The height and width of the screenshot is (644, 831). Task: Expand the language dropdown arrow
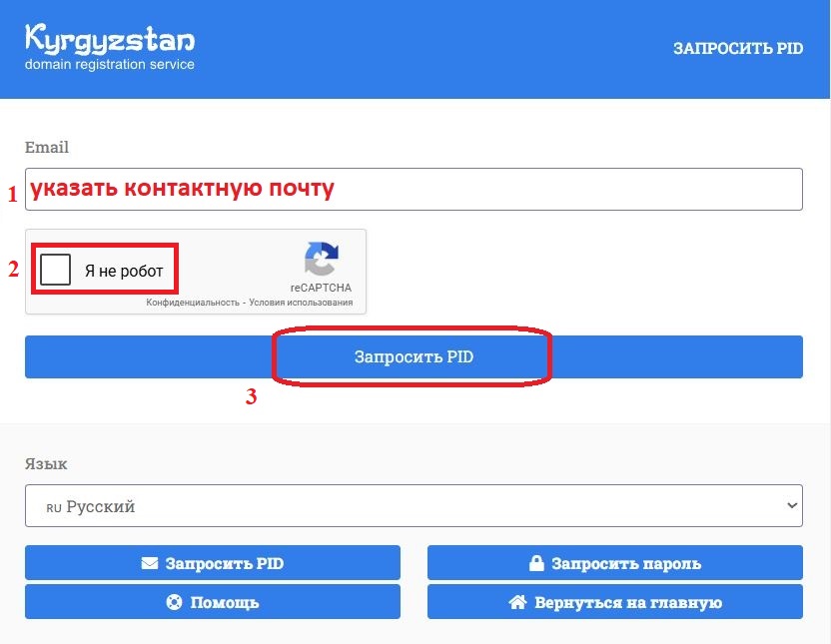[x=793, y=505]
